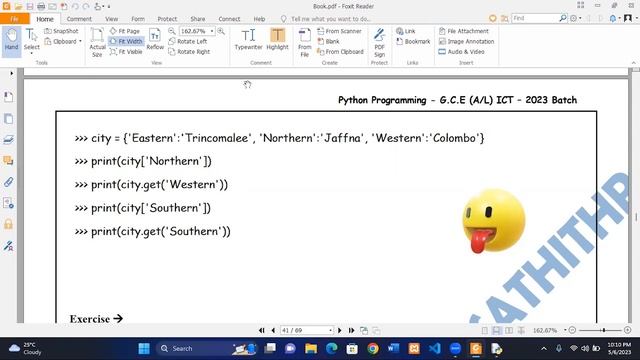Rotate the page right
Viewport: 640px width, 360px height.
pos(189,52)
